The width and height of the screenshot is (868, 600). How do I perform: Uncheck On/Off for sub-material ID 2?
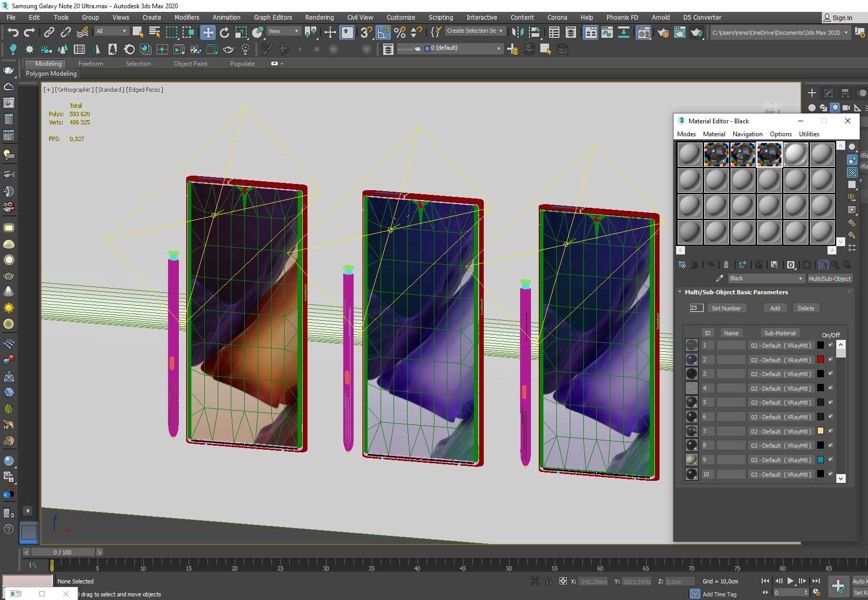[830, 359]
